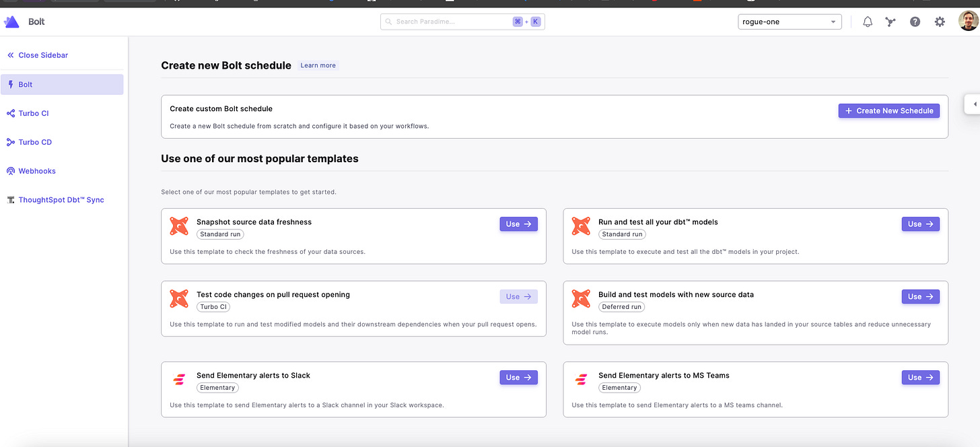
Task: Click dbt icon on Run and test all models
Action: click(x=581, y=226)
